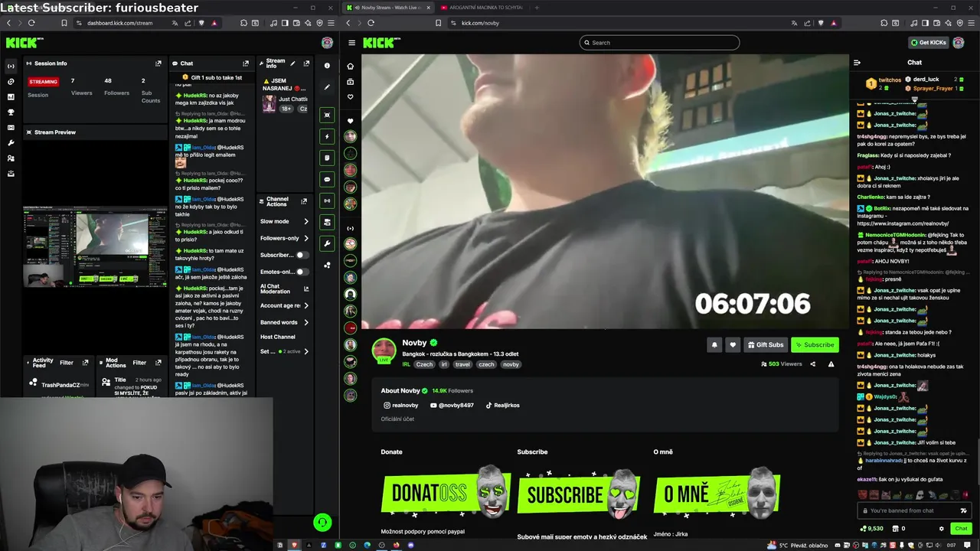Pop out the Channel Actions panel
Screen dimensions: 980x551
304,201
